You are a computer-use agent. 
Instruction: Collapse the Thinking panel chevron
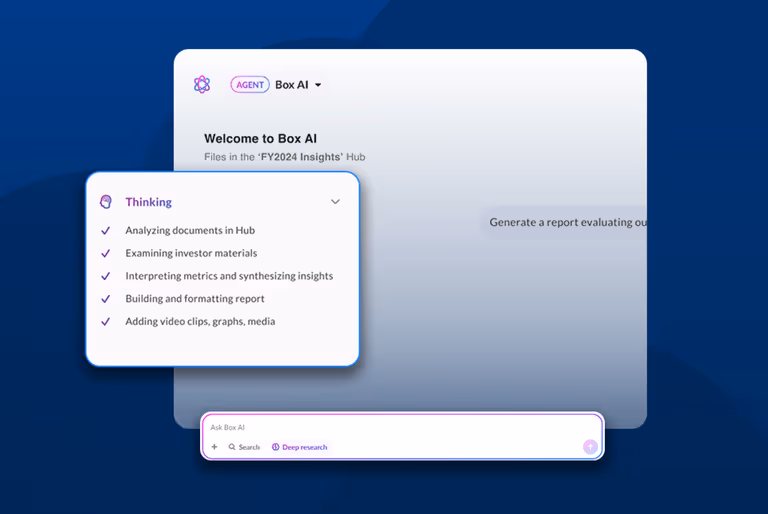tap(335, 202)
